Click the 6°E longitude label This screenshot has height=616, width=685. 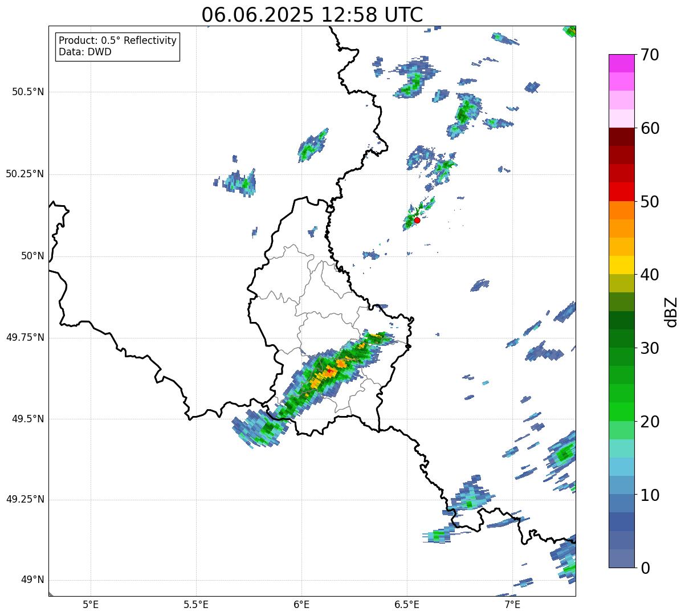301,604
